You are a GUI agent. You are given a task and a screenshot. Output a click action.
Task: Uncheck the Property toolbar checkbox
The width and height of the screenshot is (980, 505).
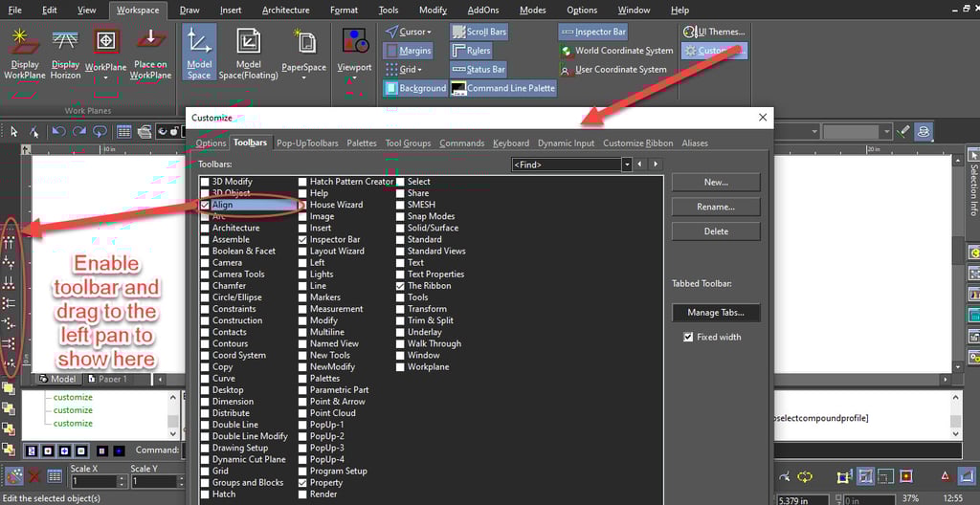click(x=302, y=482)
